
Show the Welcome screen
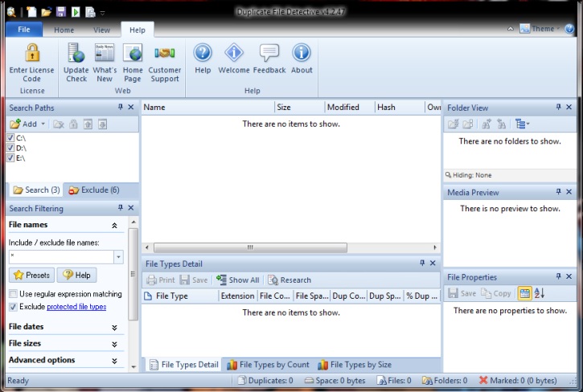pyautogui.click(x=234, y=59)
